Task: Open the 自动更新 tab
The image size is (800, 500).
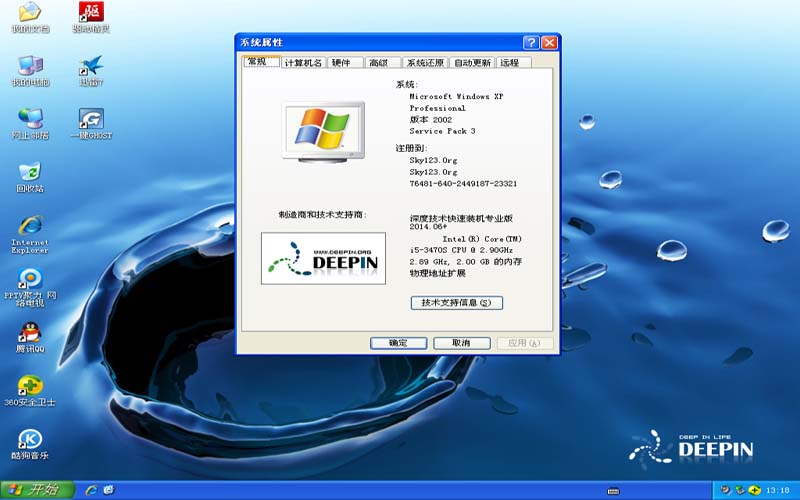Action: tap(472, 62)
